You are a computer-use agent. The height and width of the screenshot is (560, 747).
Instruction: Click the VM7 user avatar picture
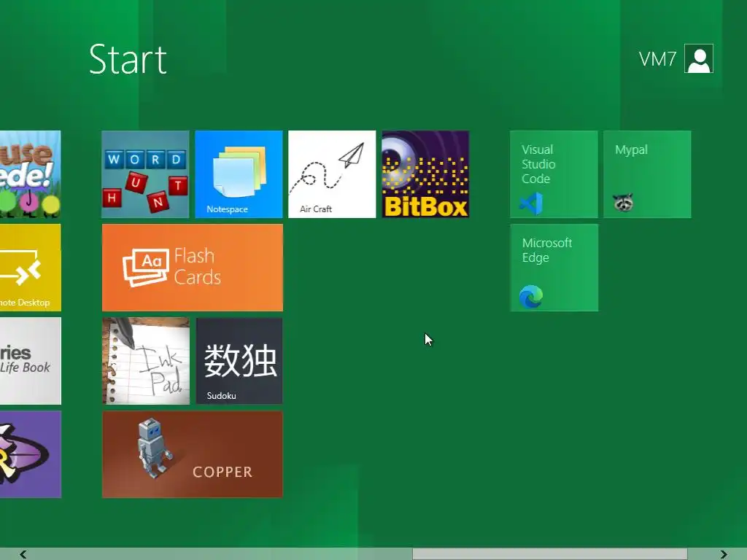tap(699, 58)
